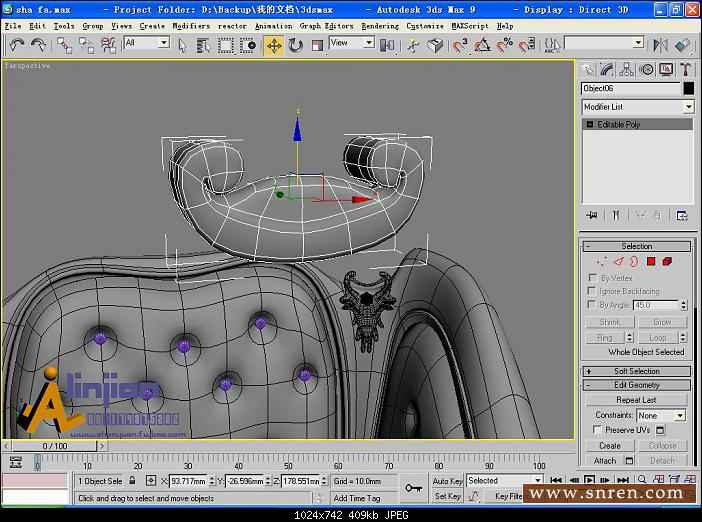Select the Edge sub-object level icon
Image resolution: width=702 pixels, height=522 pixels.
pos(618,261)
